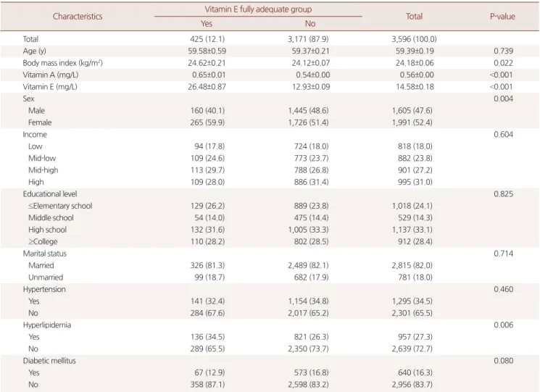Click the 'Sex' category label
Screen dimensions: 540x392
(x=28, y=99)
